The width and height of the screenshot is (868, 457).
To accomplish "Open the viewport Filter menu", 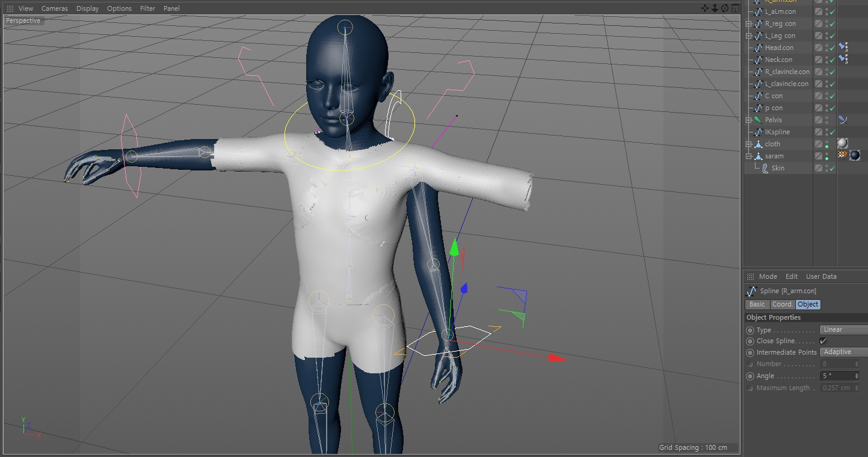I will [x=147, y=8].
